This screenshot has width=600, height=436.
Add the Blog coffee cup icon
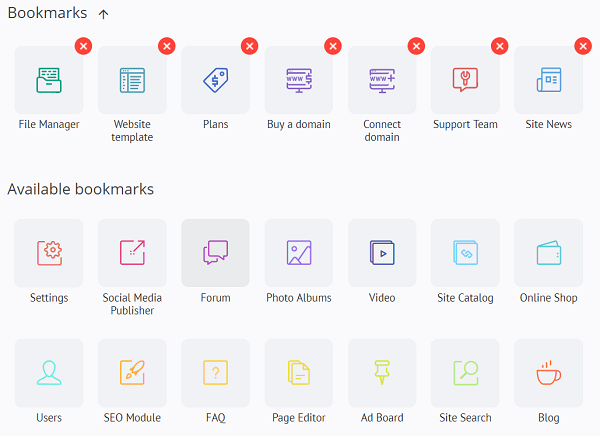pos(549,373)
